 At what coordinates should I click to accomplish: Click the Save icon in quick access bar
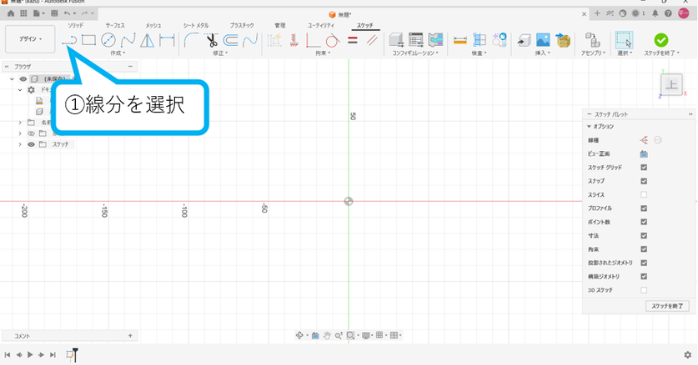[x=54, y=13]
